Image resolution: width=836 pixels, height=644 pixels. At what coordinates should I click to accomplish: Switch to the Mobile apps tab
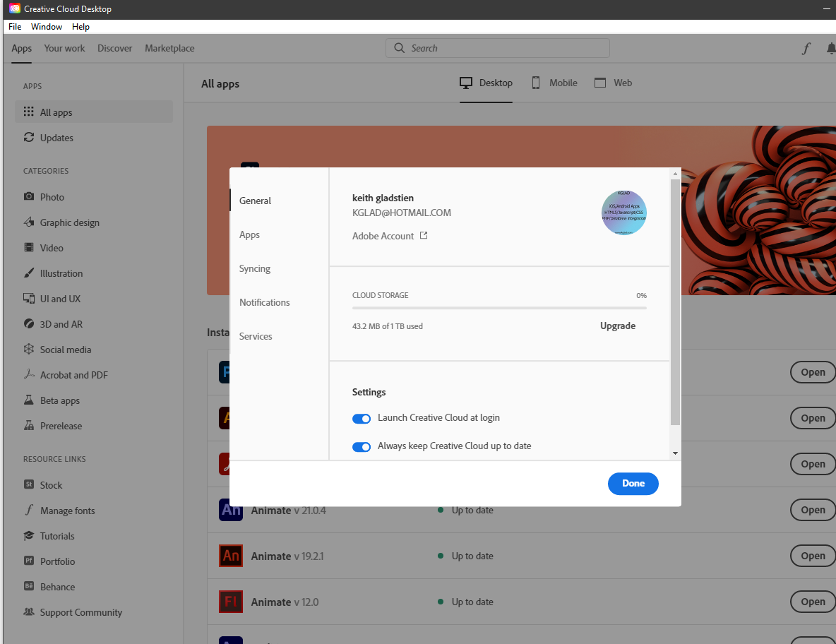pos(554,83)
